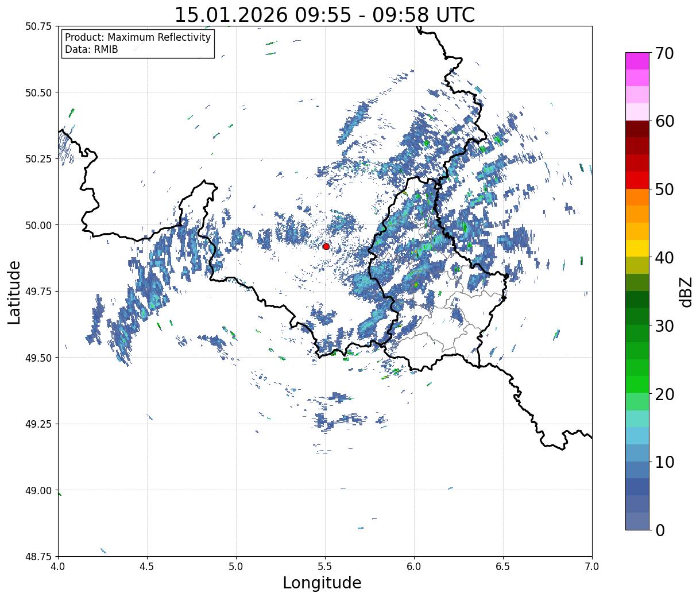The height and width of the screenshot is (597, 700).
Task: Click latitude tick label '49.00'
Action: point(38,490)
